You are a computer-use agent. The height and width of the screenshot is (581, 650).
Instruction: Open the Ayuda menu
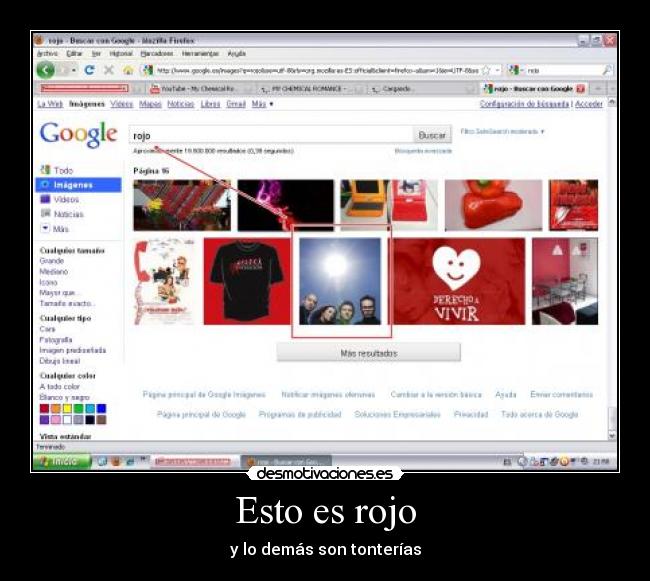pos(237,53)
